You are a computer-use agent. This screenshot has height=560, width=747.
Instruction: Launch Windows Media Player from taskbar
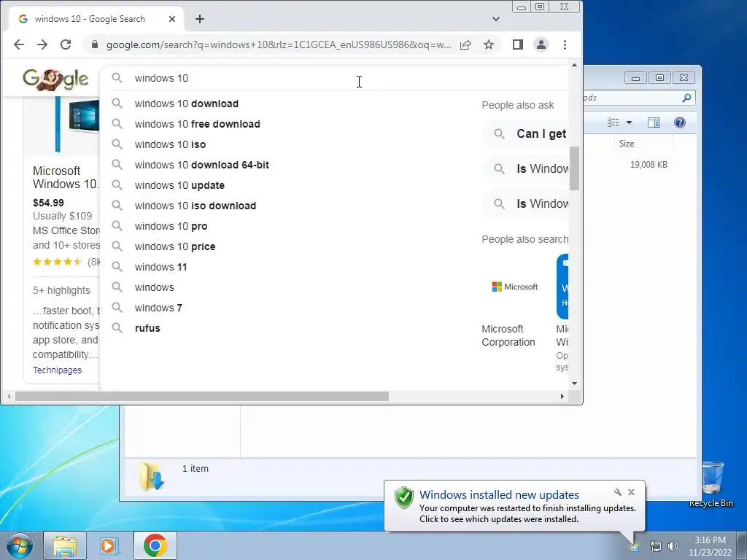109,545
